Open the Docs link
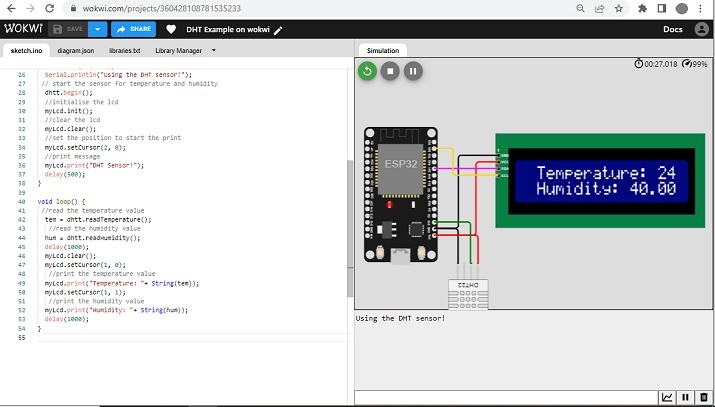 (673, 29)
